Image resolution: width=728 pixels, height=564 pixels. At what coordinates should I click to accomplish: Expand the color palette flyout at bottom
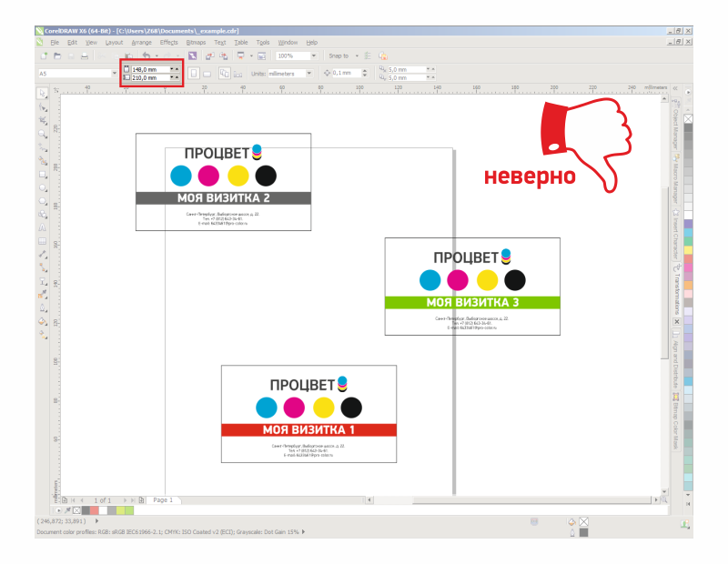click(58, 510)
